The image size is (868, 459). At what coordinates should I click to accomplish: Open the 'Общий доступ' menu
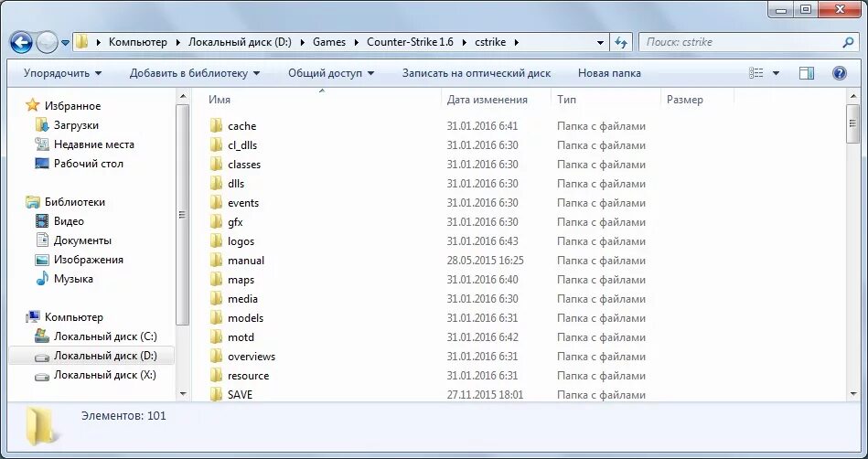(331, 73)
